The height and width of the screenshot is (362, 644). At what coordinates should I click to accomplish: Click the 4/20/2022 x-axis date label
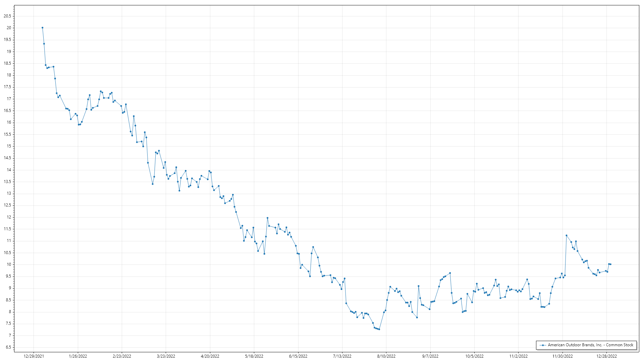[210, 356]
